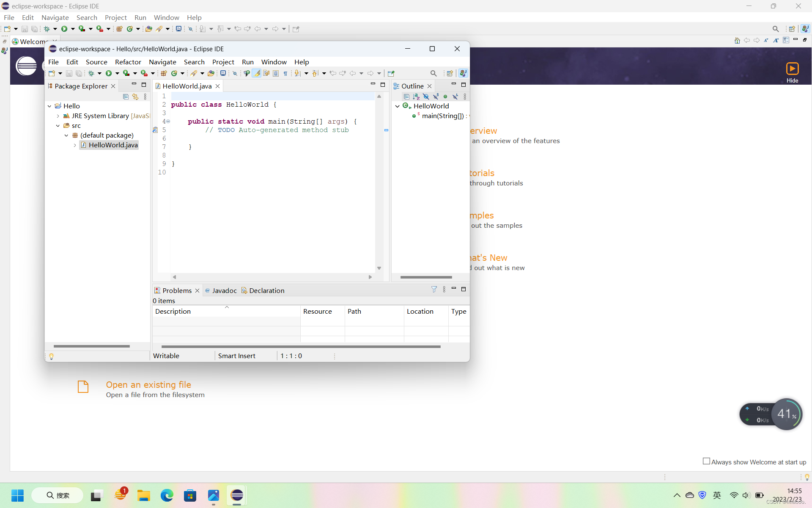
Task: Collapse the HelloWorld class in Outline
Action: click(x=398, y=106)
